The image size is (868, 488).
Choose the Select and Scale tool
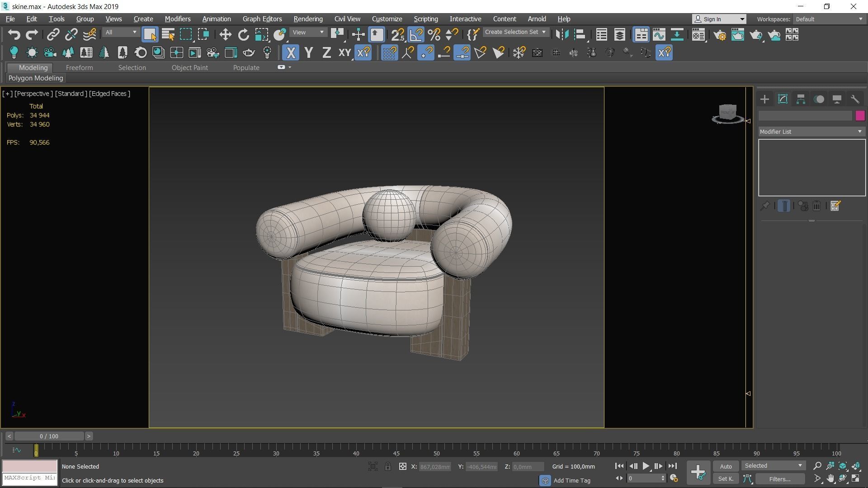(261, 35)
